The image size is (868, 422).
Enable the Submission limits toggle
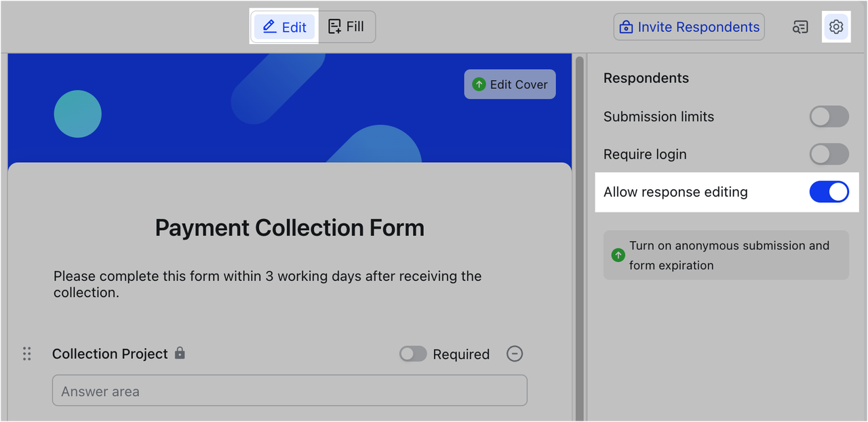tap(829, 117)
